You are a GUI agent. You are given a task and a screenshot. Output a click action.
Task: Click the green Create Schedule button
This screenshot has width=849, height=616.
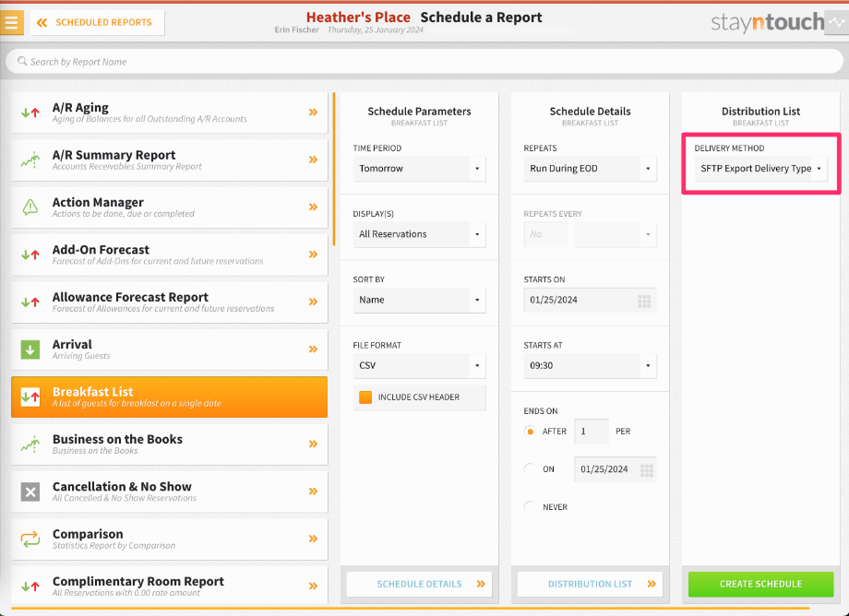(760, 584)
